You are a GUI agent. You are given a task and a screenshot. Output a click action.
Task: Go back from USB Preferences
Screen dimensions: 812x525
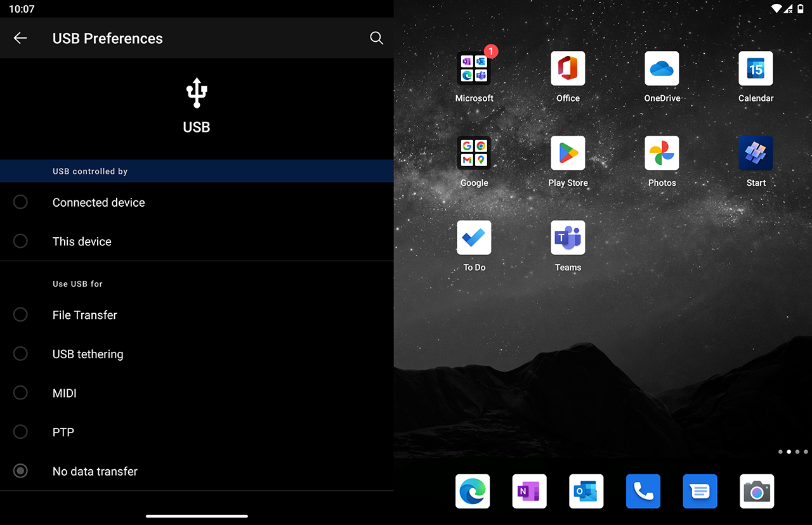[20, 38]
